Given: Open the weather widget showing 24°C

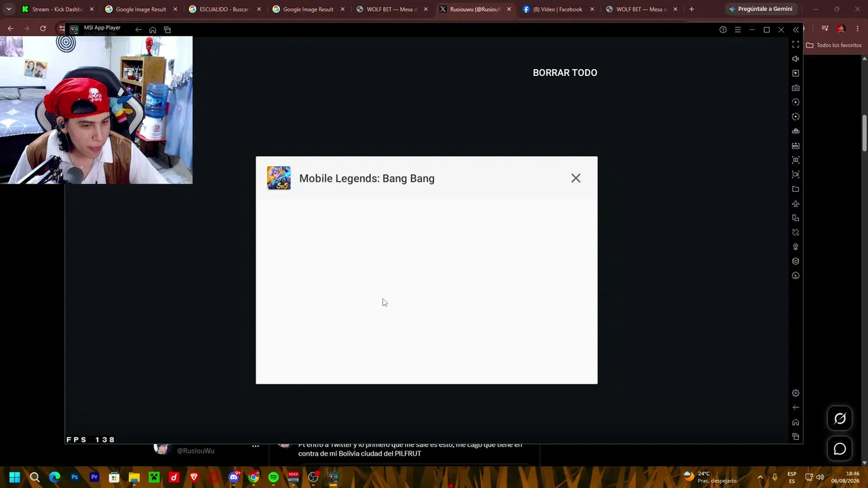Looking at the screenshot, I should click(x=709, y=477).
